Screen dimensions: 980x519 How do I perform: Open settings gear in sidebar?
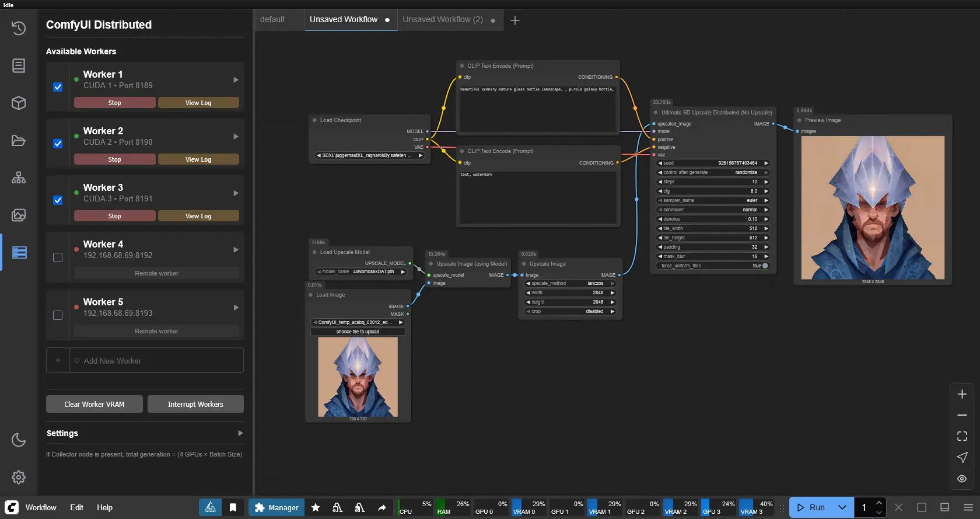[x=19, y=477]
